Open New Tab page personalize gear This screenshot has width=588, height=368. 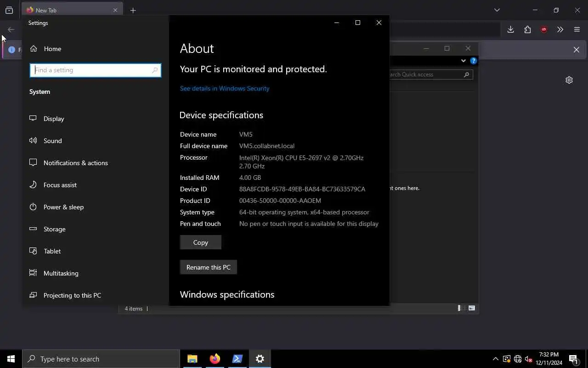click(x=569, y=80)
